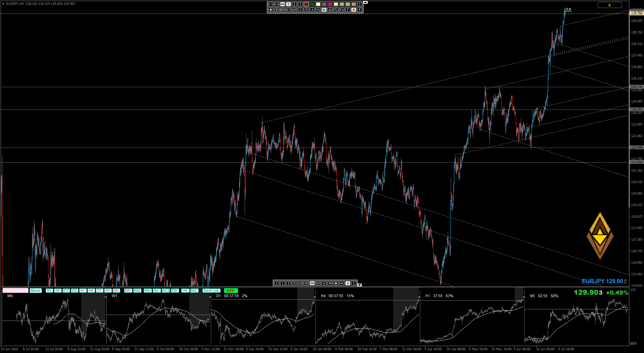The height and width of the screenshot is (353, 644).
Task: Toggle the MA1 moving average
Action: click(x=128, y=291)
